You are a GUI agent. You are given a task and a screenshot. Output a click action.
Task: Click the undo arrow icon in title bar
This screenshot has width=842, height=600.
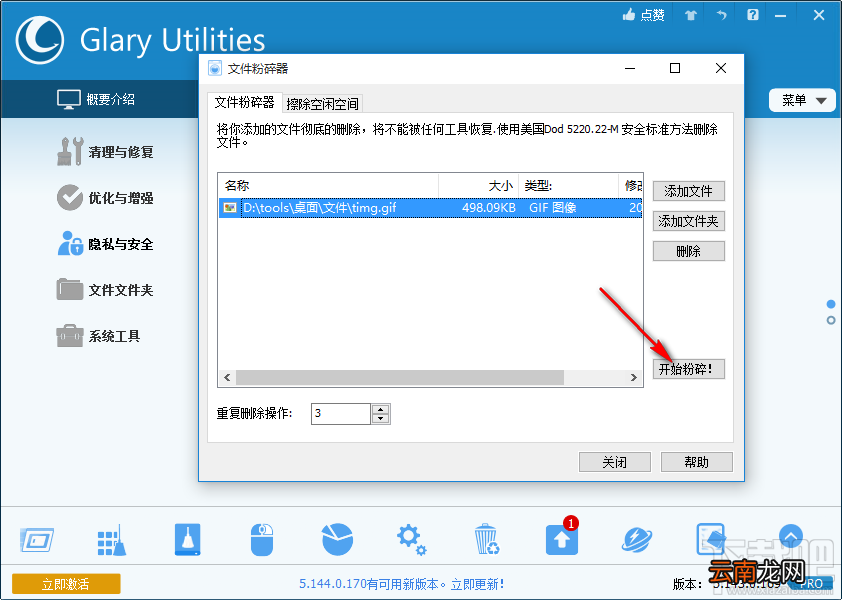pyautogui.click(x=722, y=15)
